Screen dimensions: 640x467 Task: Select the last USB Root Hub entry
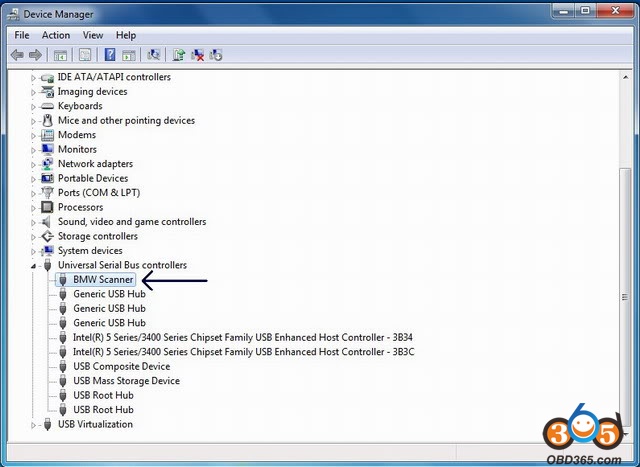click(x=103, y=409)
